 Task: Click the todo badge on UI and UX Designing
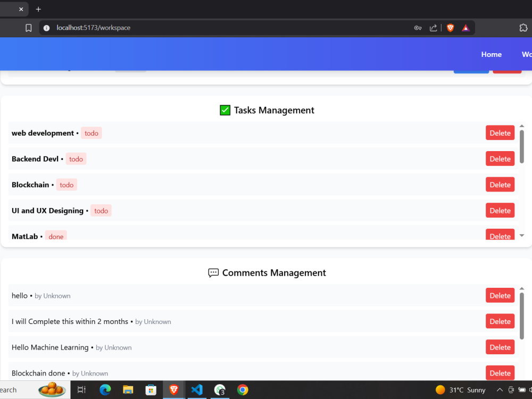[101, 211]
